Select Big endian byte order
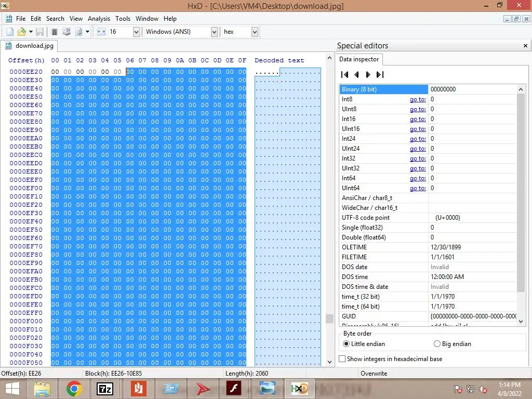The image size is (532, 399). [453, 344]
